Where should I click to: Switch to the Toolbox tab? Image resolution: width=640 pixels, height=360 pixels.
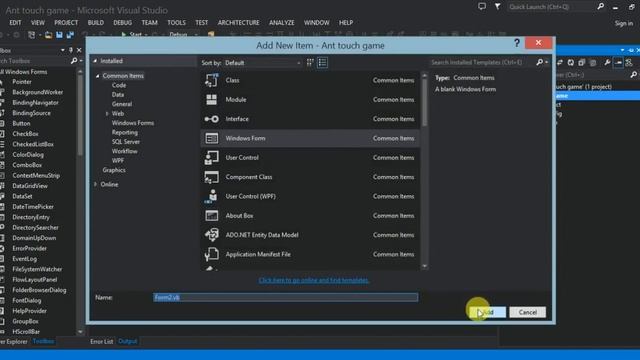pyautogui.click(x=43, y=341)
